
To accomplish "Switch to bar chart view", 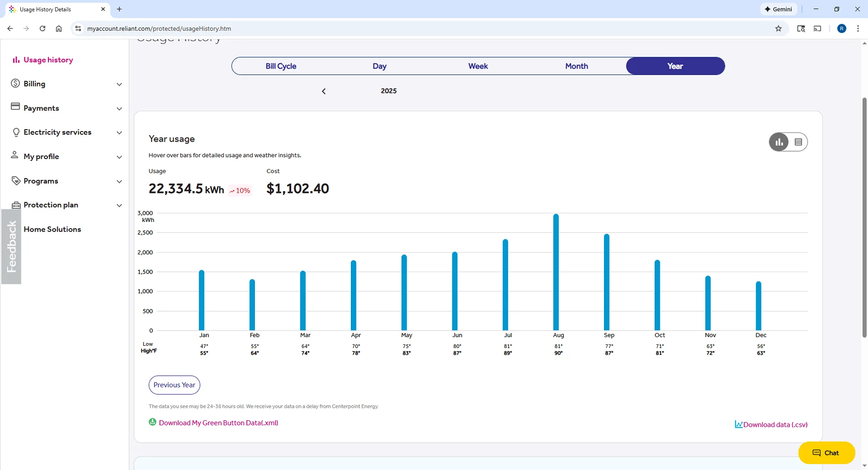I will [779, 142].
